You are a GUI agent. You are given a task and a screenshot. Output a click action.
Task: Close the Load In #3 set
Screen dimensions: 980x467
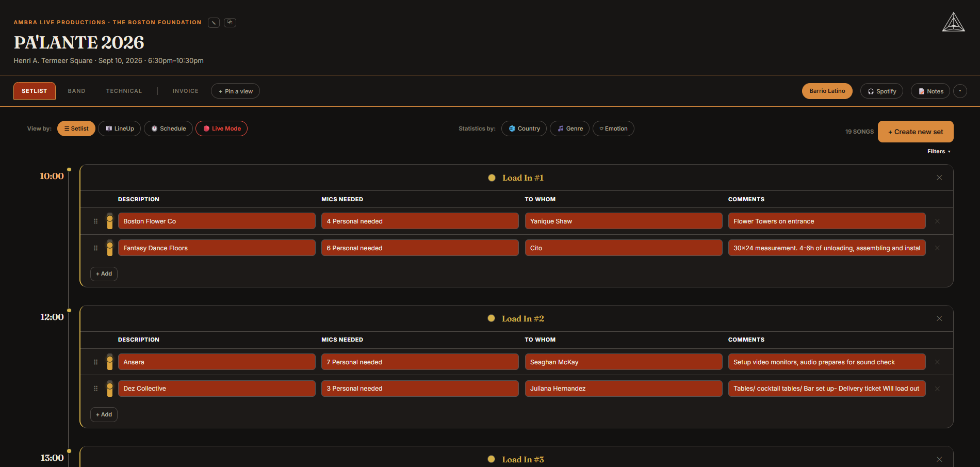point(939,459)
